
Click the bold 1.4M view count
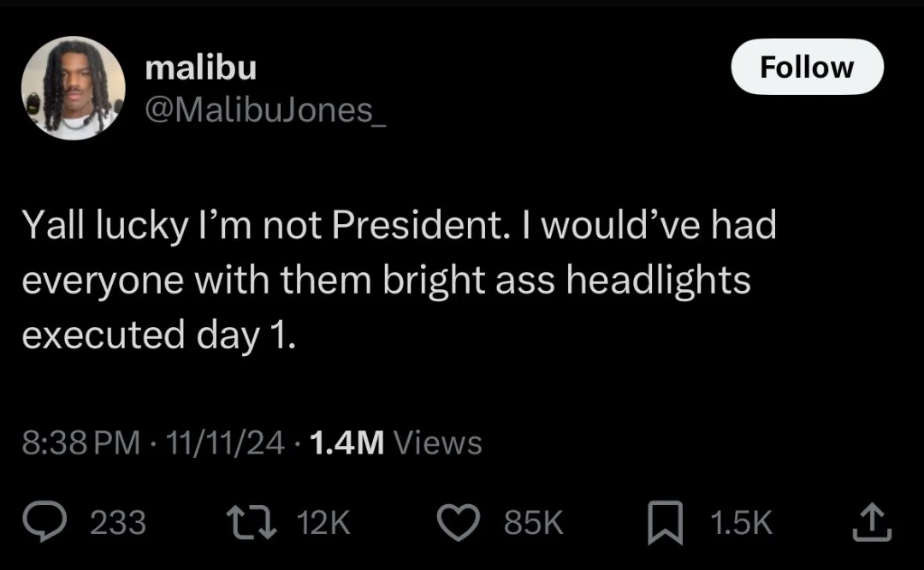[346, 442]
